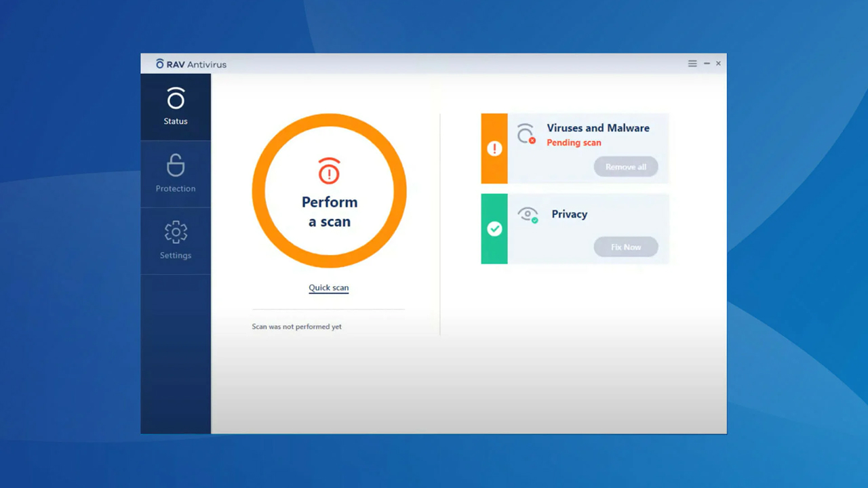
Task: Click the green checkmark status icon
Action: pyautogui.click(x=494, y=229)
